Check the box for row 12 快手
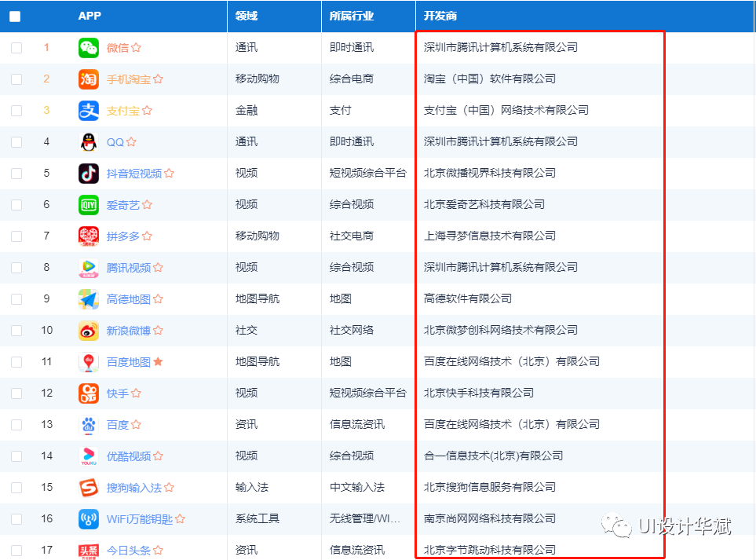This screenshot has width=756, height=560. (x=16, y=393)
